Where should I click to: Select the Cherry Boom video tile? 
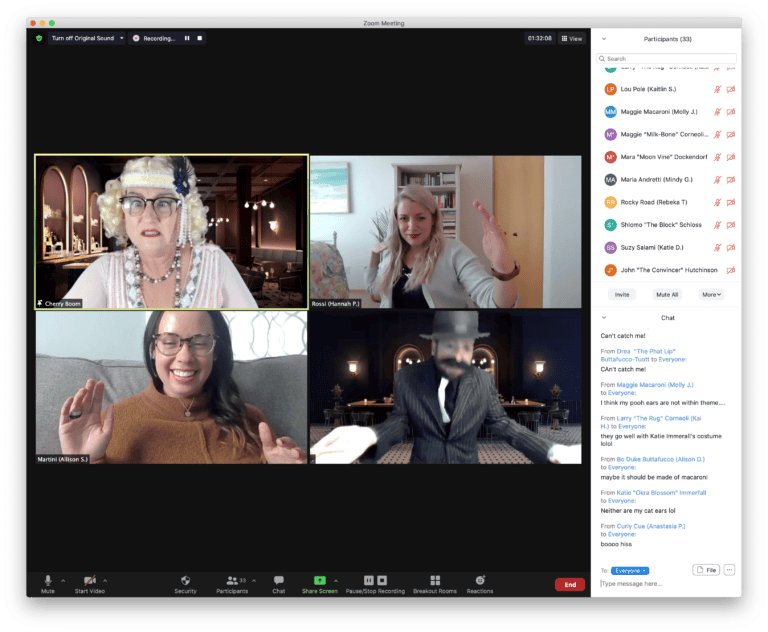click(171, 232)
